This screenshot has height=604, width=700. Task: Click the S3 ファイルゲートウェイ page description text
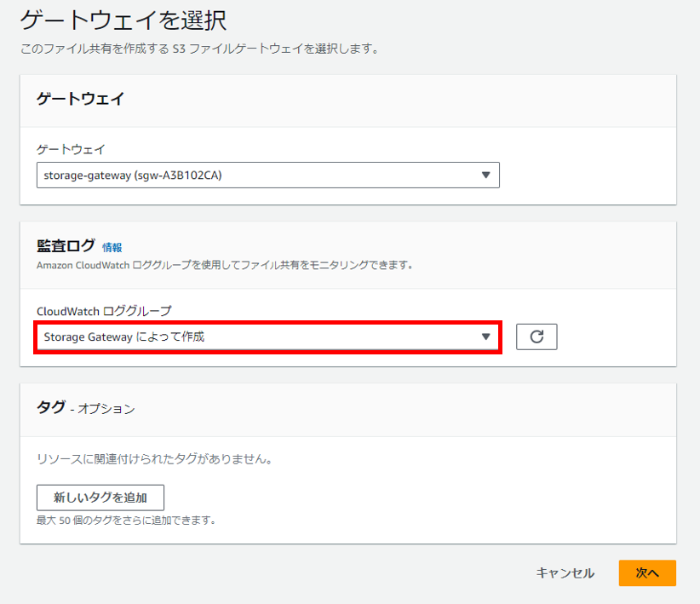199,49
